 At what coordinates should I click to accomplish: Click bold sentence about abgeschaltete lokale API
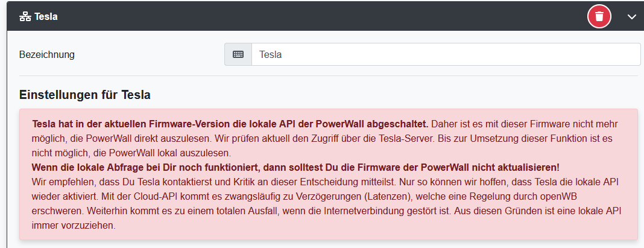230,124
